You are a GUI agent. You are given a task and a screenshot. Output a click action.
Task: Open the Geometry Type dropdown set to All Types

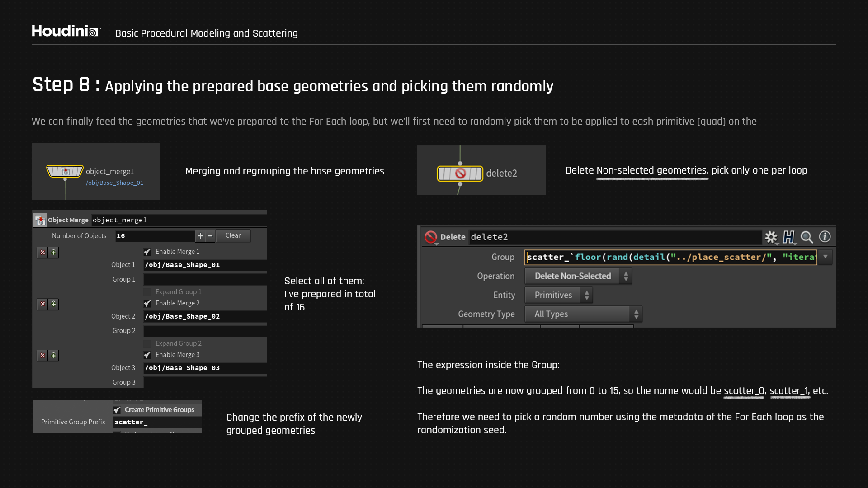pyautogui.click(x=583, y=314)
